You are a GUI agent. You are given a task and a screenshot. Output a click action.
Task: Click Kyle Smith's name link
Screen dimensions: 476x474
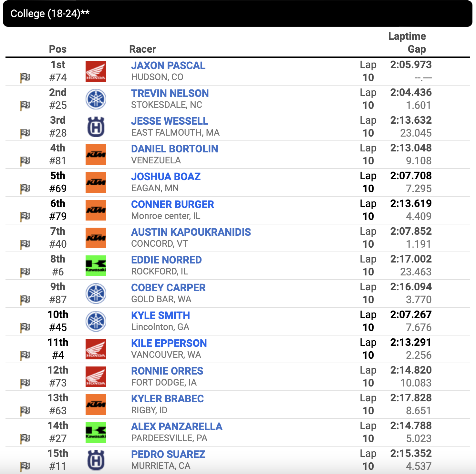[x=160, y=315]
